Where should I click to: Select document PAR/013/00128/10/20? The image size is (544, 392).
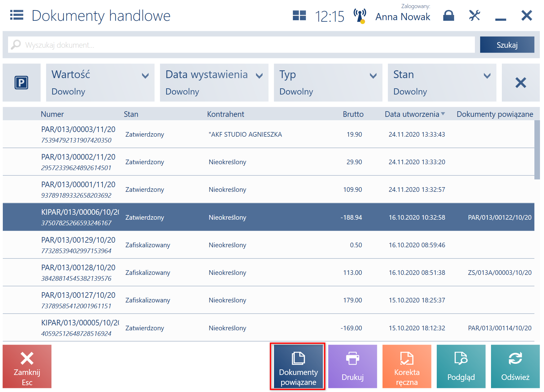(268, 272)
